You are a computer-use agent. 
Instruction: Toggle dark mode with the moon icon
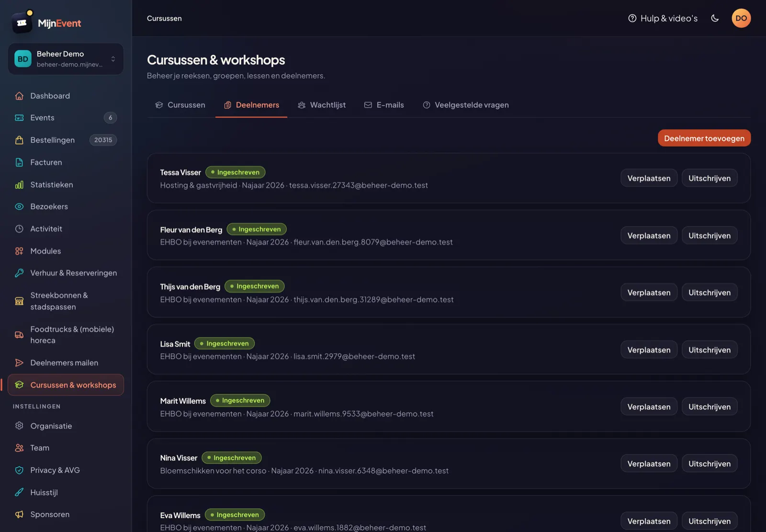pyautogui.click(x=715, y=18)
